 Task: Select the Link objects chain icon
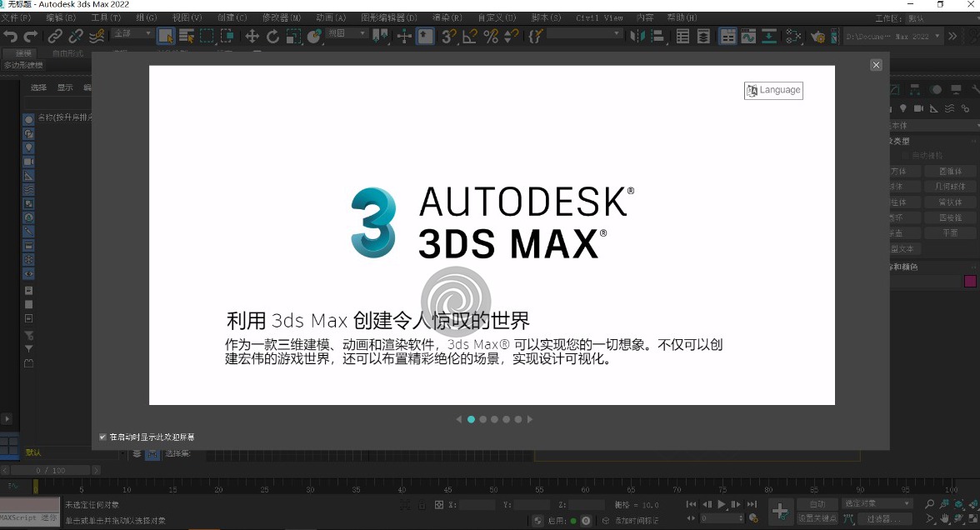(x=55, y=37)
